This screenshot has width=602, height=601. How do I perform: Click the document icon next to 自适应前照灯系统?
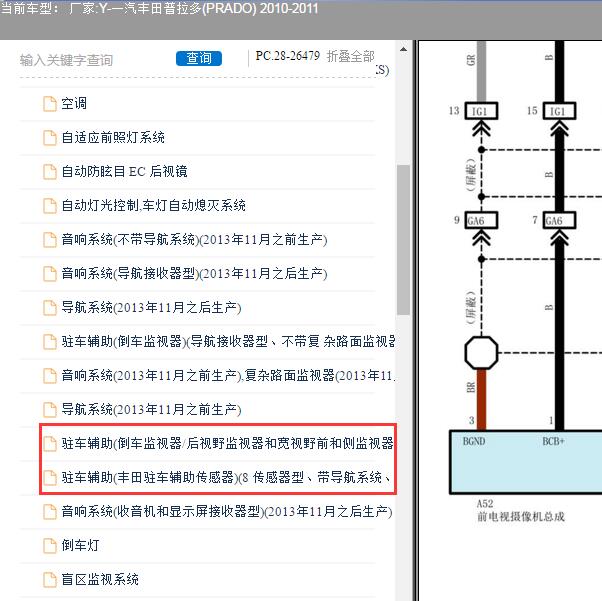point(50,137)
